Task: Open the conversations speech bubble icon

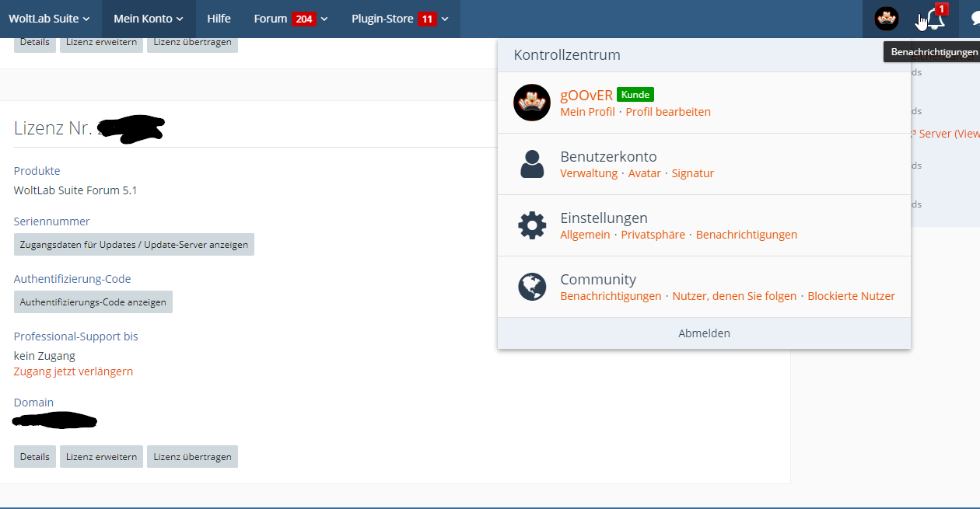Action: point(973,19)
